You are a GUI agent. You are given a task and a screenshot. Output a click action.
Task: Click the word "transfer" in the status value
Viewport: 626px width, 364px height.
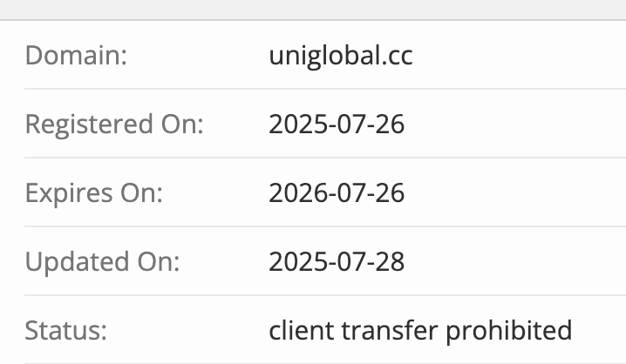[x=387, y=331]
